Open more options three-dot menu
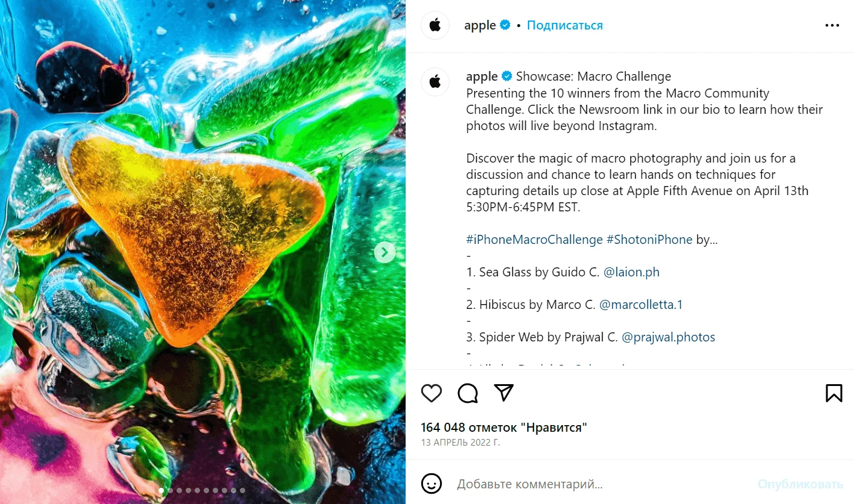This screenshot has height=504, width=854. click(x=832, y=25)
